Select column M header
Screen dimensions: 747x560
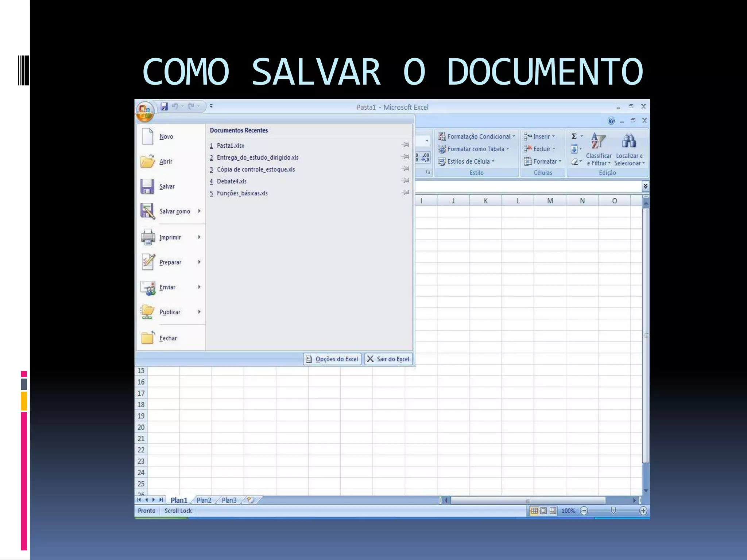click(x=550, y=201)
